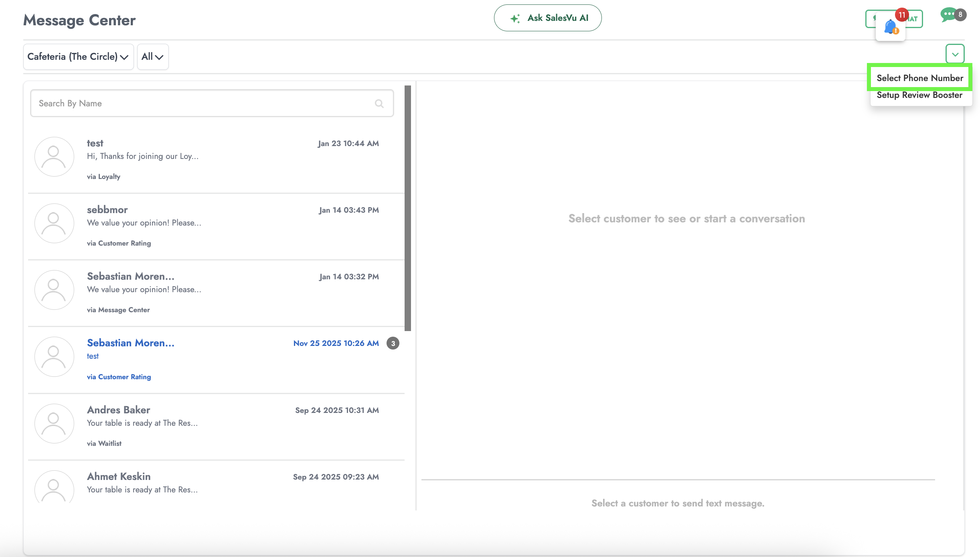The height and width of the screenshot is (557, 980).
Task: Click avatar icon of test conversation
Action: pos(54,157)
